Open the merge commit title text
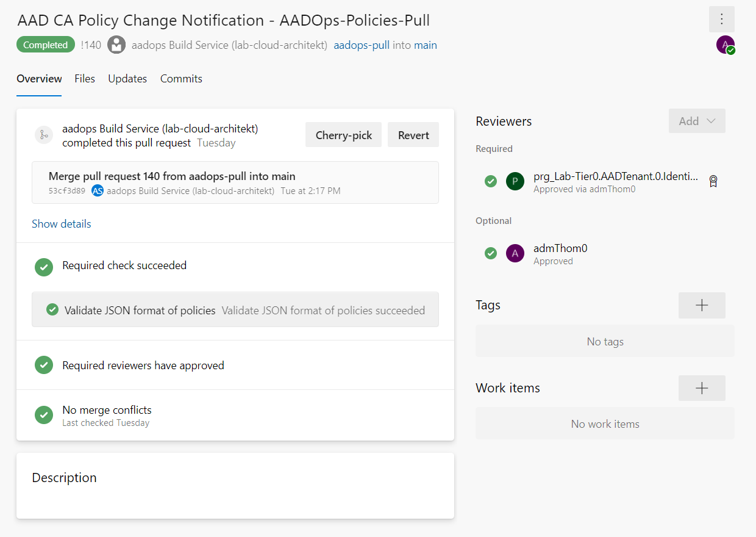The width and height of the screenshot is (756, 537). (172, 176)
